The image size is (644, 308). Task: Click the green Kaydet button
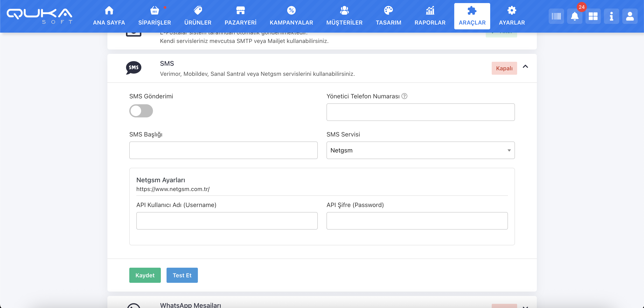pyautogui.click(x=145, y=275)
